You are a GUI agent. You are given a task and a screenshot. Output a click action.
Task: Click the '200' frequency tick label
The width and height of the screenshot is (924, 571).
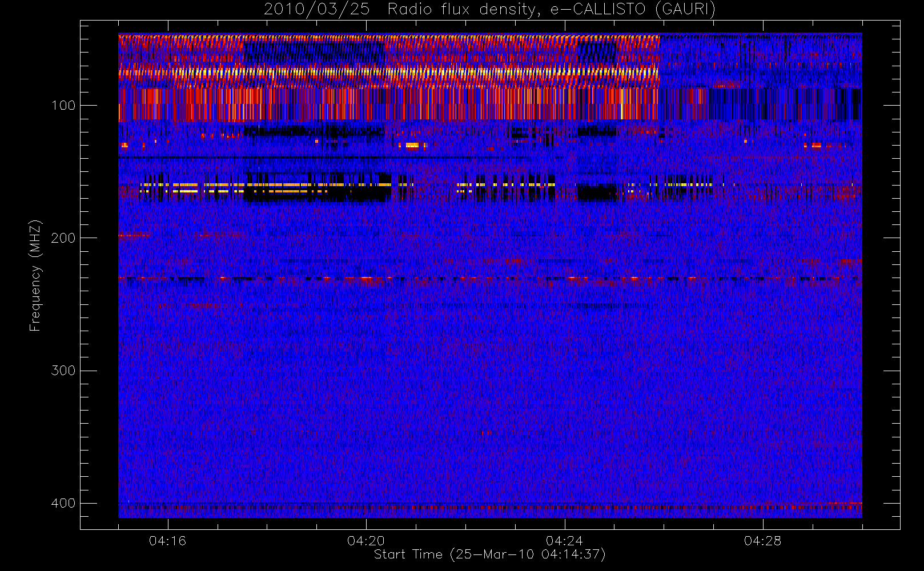(x=63, y=238)
